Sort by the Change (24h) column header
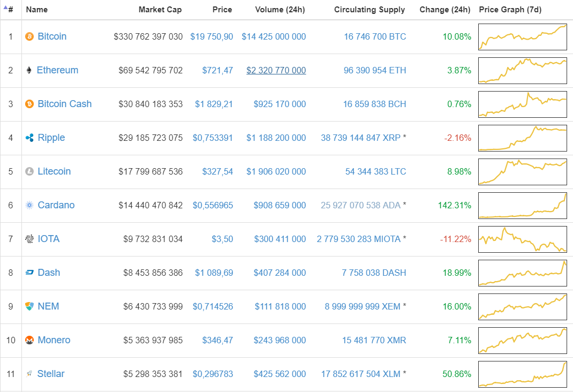This screenshot has height=392, width=573. coord(445,9)
